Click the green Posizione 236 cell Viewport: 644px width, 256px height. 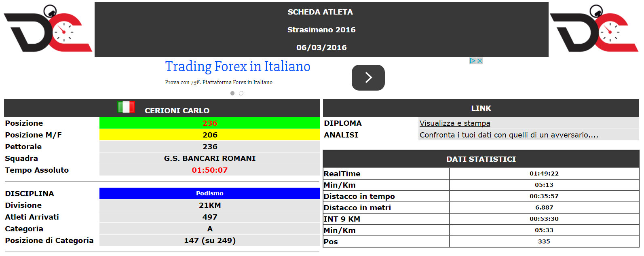pos(209,123)
